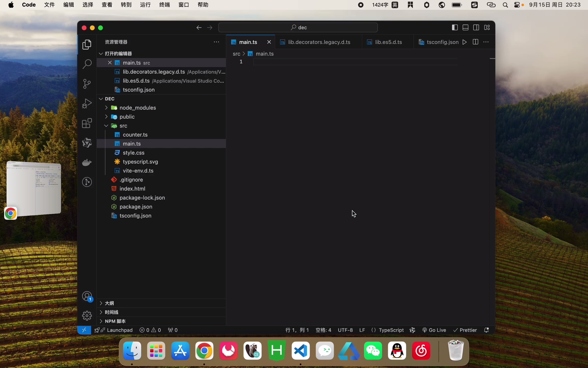Open notifications via the status bar bell
This screenshot has width=588, height=368.
486,330
